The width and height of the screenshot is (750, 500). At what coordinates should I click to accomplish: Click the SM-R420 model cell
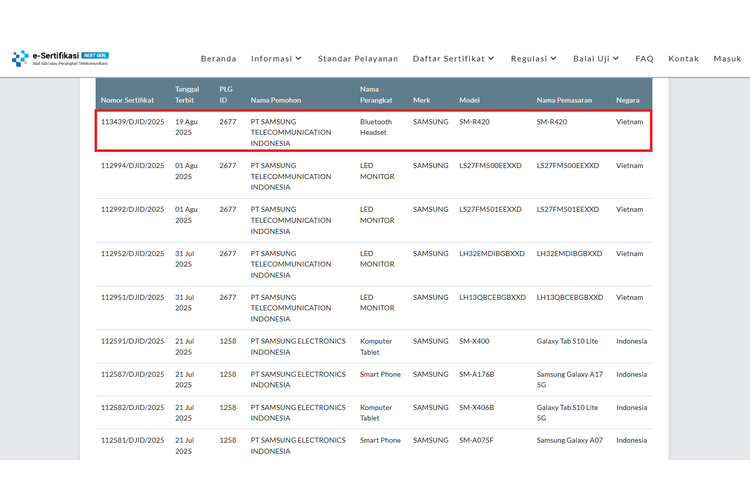click(x=474, y=122)
